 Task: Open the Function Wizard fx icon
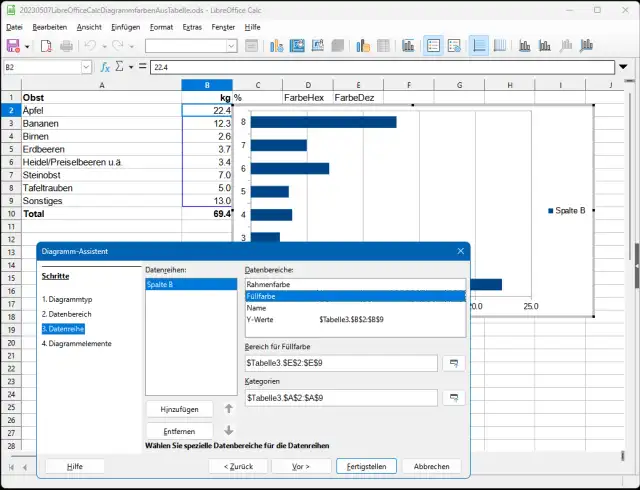point(103,67)
